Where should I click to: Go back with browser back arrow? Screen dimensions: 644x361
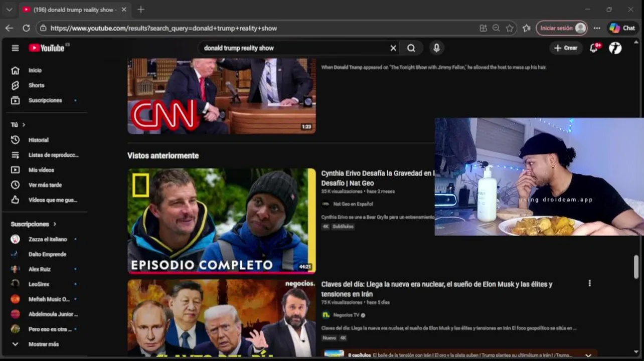(9, 28)
